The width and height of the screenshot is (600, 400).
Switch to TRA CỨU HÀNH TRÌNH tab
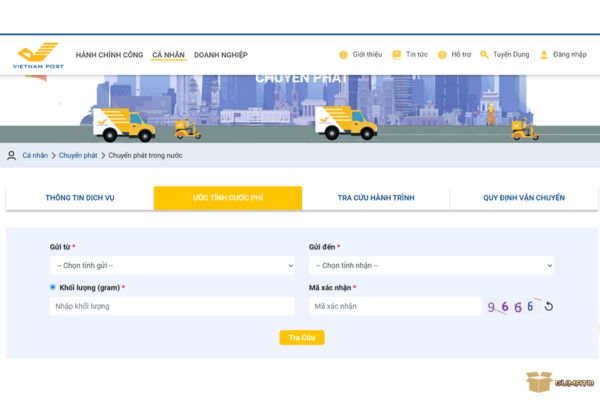(x=375, y=198)
